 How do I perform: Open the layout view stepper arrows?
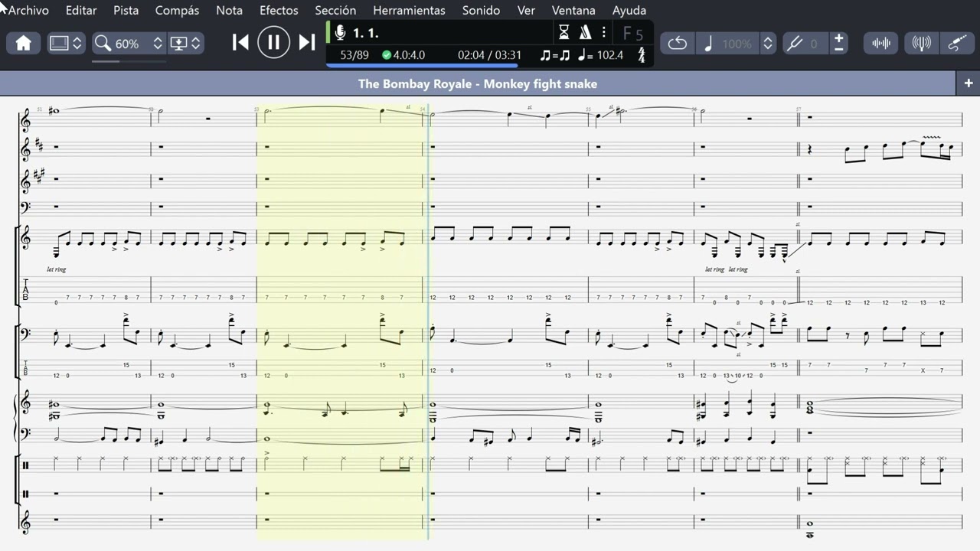point(77,44)
